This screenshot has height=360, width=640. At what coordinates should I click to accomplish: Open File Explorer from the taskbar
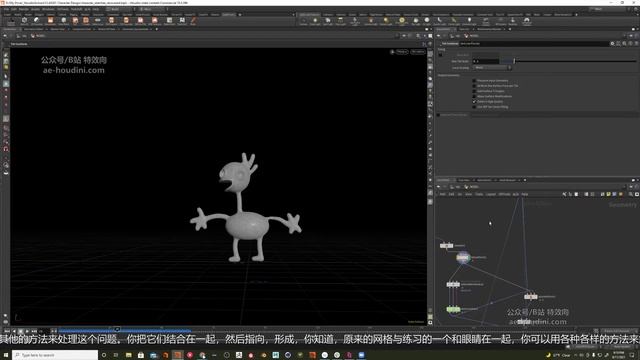[129, 355]
